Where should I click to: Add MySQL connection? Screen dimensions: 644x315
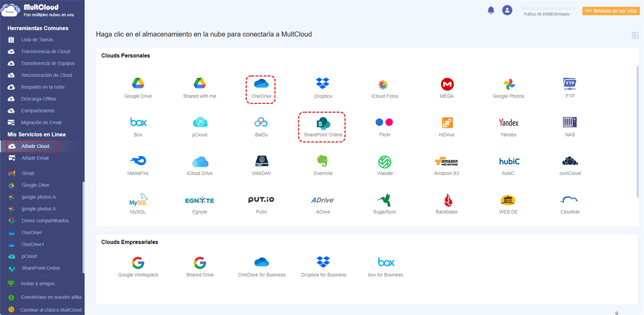tap(138, 200)
